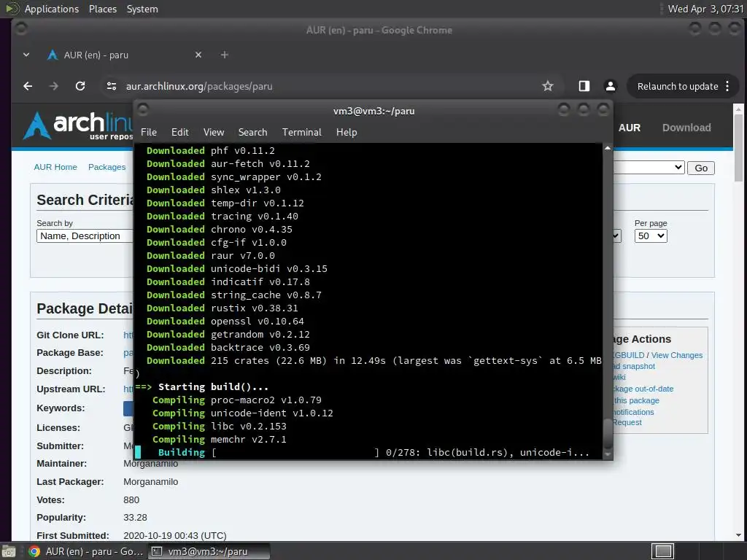Screen dimensions: 747x560
Task: Click show desktop icon in bottom panel
Action: pyautogui.click(x=9, y=551)
